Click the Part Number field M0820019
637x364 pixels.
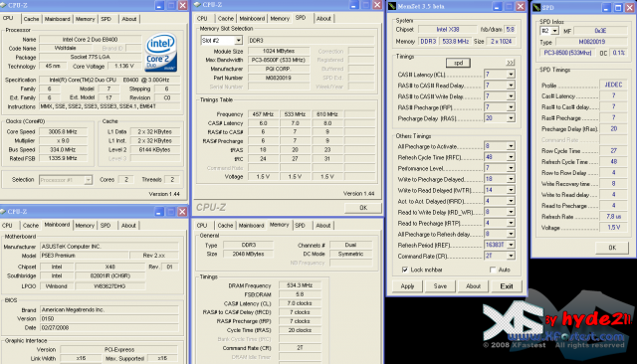pos(279,78)
